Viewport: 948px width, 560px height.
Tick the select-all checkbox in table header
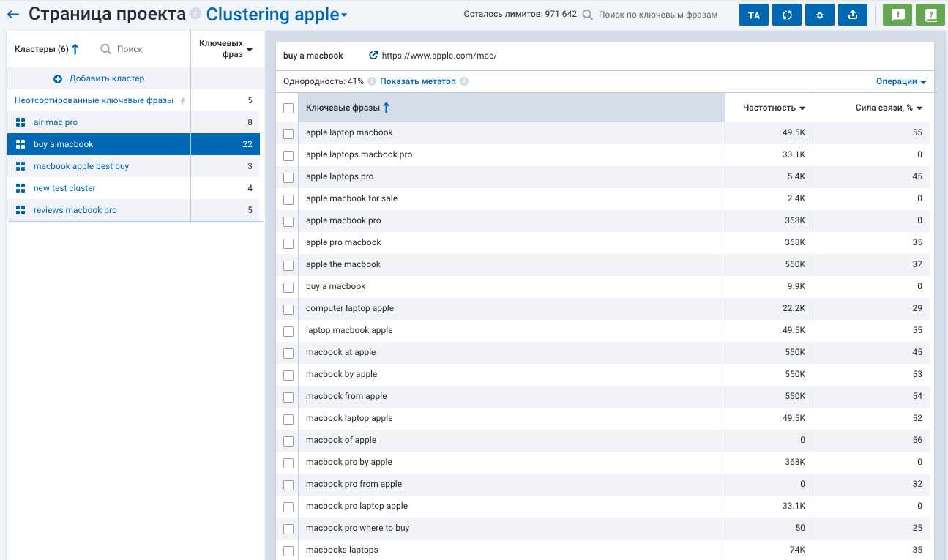[288, 108]
